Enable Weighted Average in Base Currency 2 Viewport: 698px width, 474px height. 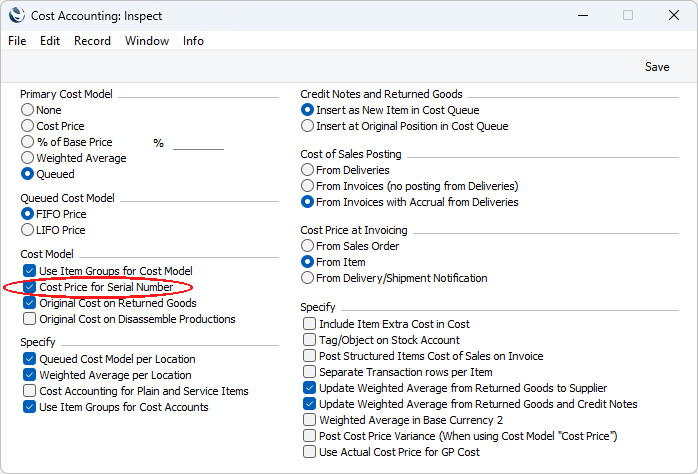click(x=309, y=420)
